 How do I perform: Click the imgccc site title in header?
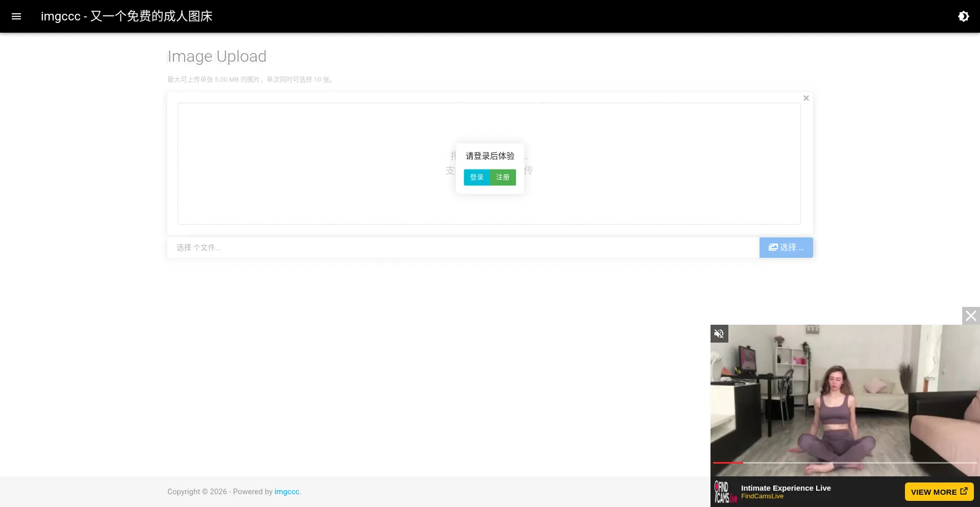[127, 16]
